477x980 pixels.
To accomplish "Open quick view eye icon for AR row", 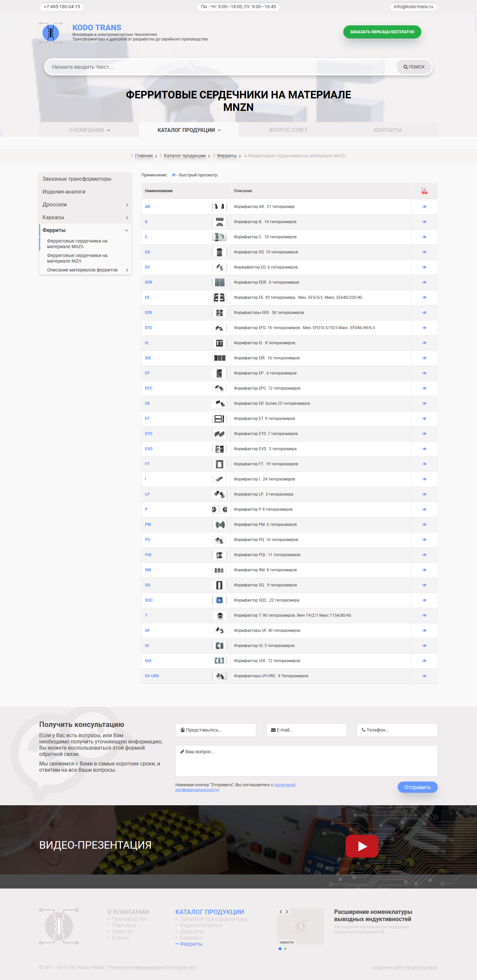I will (x=424, y=207).
